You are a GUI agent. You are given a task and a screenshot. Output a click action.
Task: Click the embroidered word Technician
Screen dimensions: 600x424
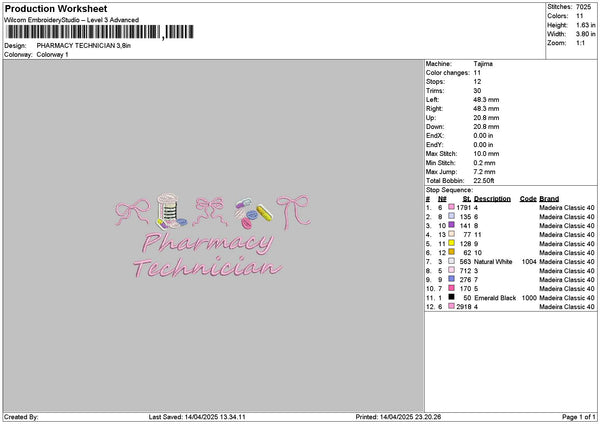coord(208,267)
